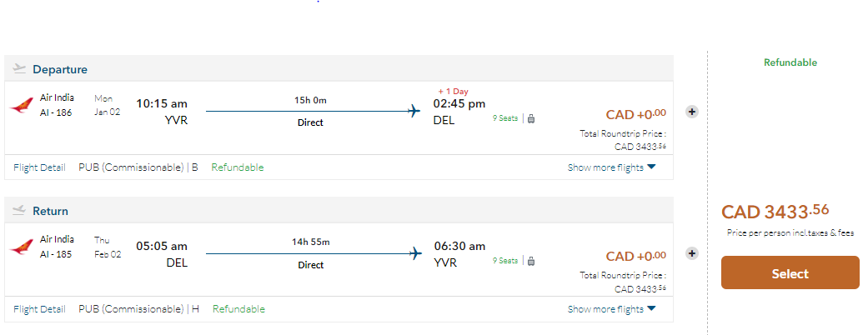
Task: Click the departure plane icon in header
Action: (20, 69)
